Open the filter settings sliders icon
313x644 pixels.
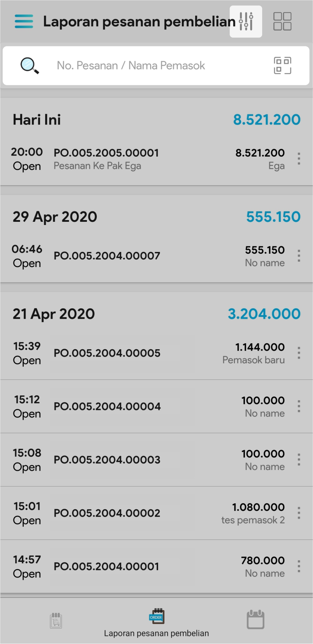(246, 21)
